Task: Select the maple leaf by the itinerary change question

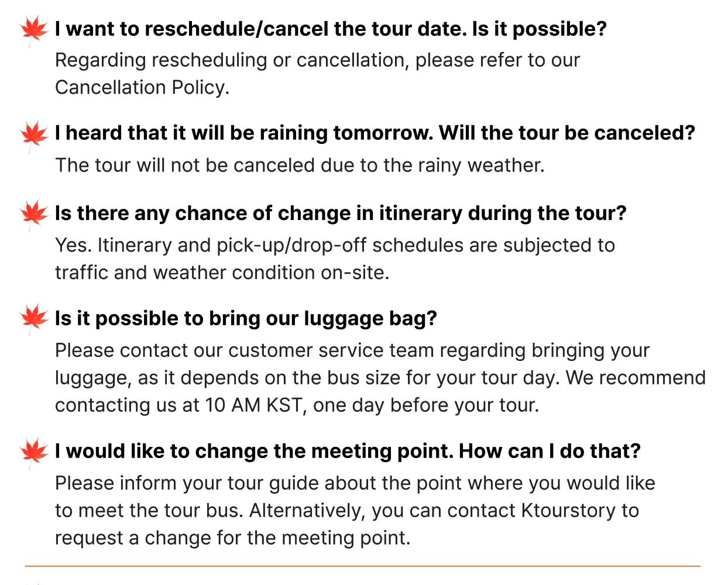Action: tap(33, 214)
